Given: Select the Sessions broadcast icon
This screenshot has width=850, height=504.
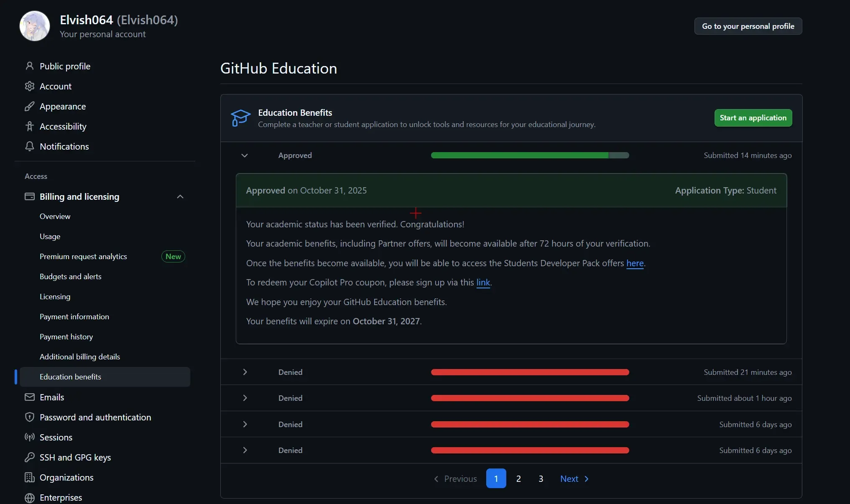Looking at the screenshot, I should (x=30, y=437).
